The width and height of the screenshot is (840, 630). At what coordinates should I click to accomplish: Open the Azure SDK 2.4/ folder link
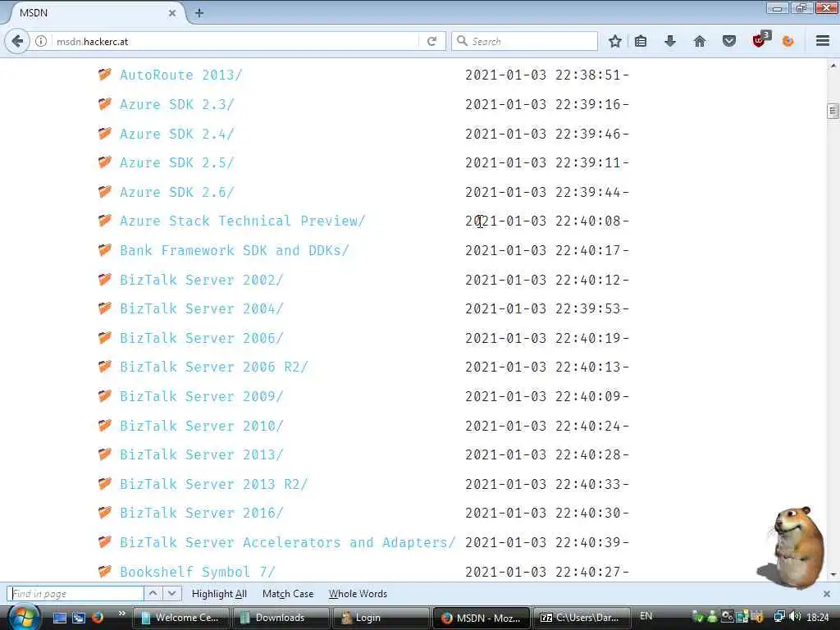tap(177, 134)
